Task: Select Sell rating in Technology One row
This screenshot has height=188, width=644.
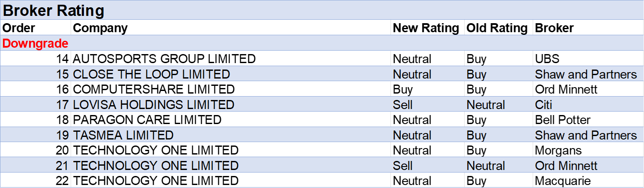Action: [x=402, y=166]
